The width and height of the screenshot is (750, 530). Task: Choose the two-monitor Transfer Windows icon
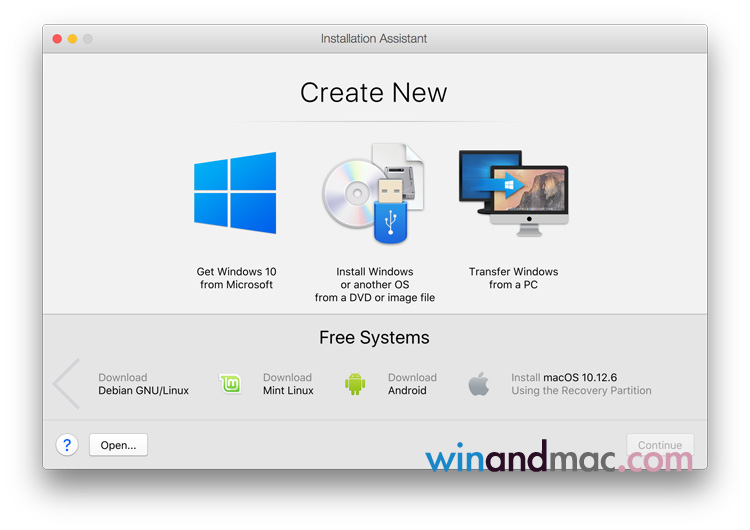coord(513,193)
